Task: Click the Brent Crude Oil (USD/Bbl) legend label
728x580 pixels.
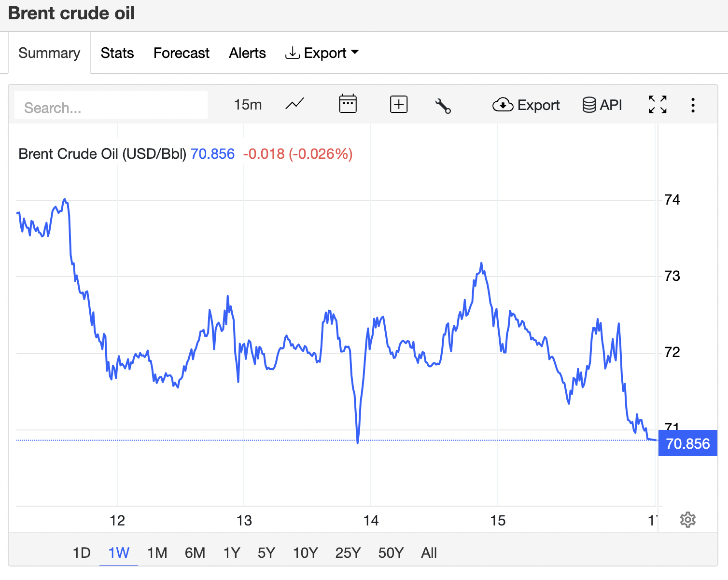Action: coord(102,153)
